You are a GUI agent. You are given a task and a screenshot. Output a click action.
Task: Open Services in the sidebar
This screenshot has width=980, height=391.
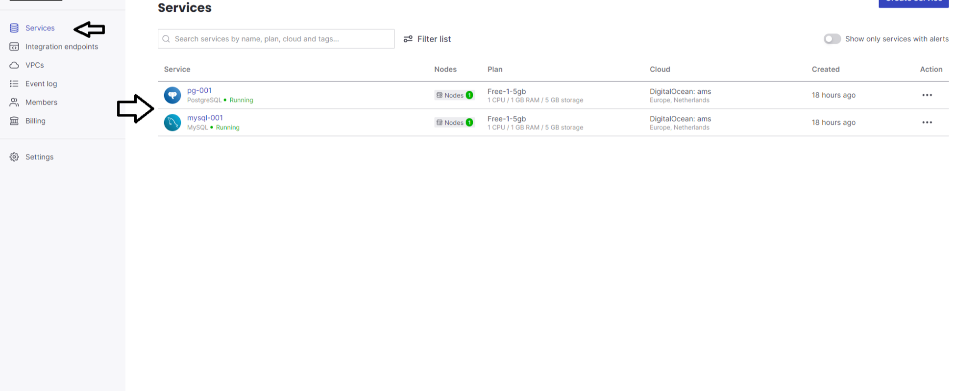click(40, 28)
